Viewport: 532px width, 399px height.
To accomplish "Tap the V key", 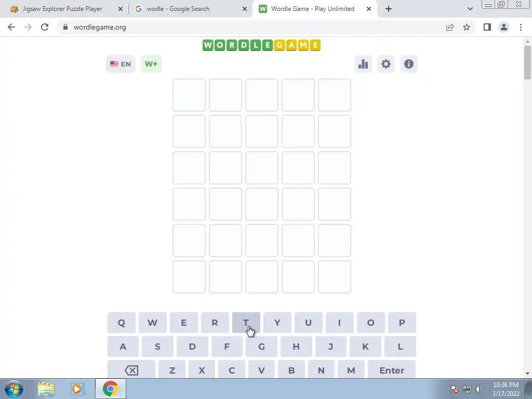I will pos(262,370).
